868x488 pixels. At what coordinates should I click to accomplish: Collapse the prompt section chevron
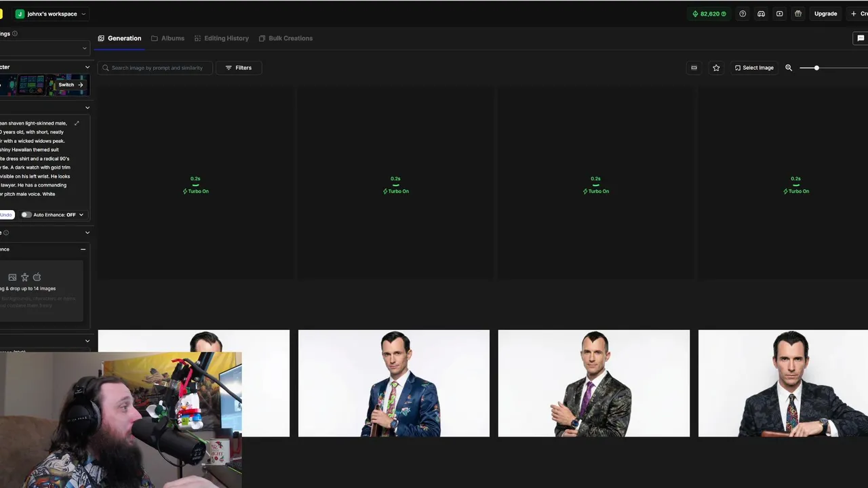click(x=87, y=108)
